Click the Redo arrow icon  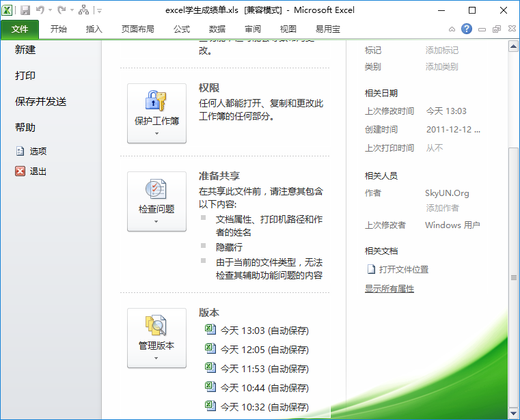pyautogui.click(x=61, y=10)
